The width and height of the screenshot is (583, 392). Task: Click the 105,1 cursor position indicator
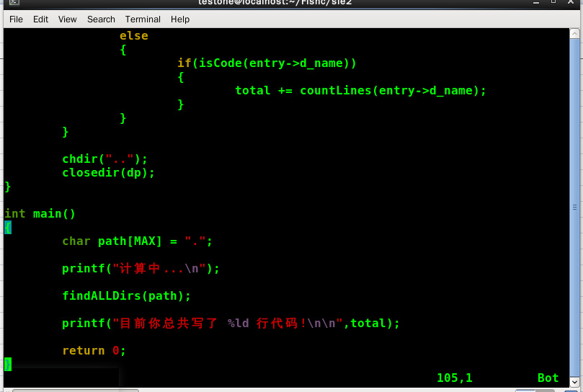click(454, 378)
